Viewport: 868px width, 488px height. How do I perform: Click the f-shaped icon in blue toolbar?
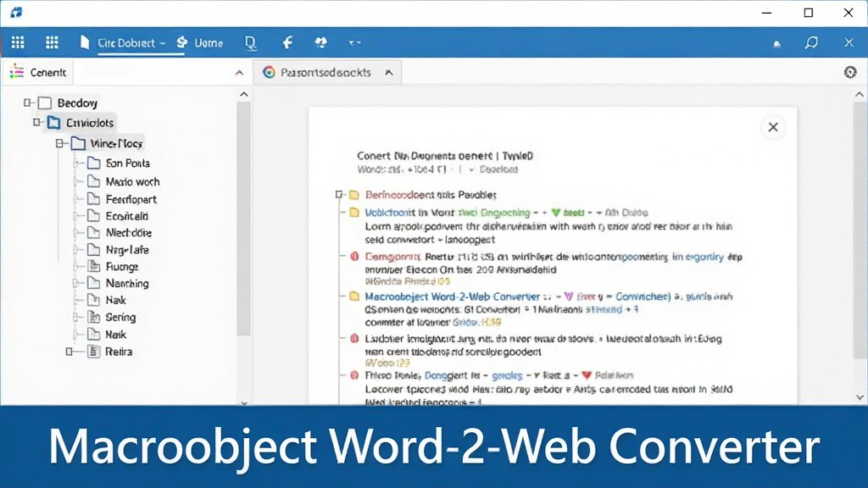[287, 42]
